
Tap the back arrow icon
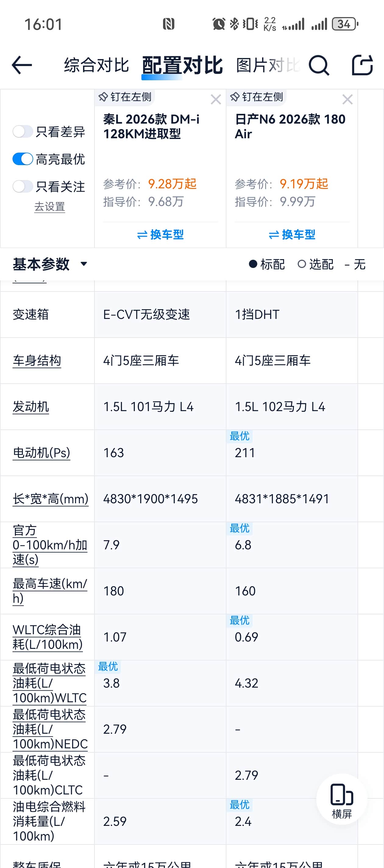coord(22,65)
